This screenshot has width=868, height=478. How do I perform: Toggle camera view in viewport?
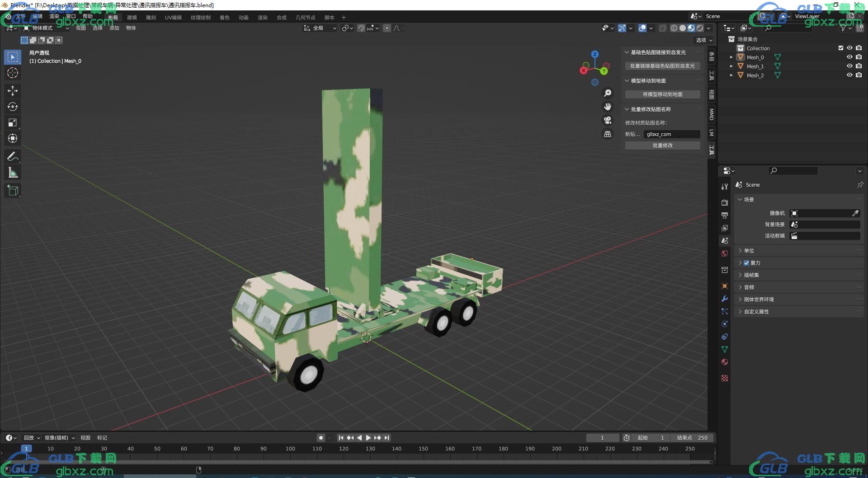pyautogui.click(x=608, y=120)
